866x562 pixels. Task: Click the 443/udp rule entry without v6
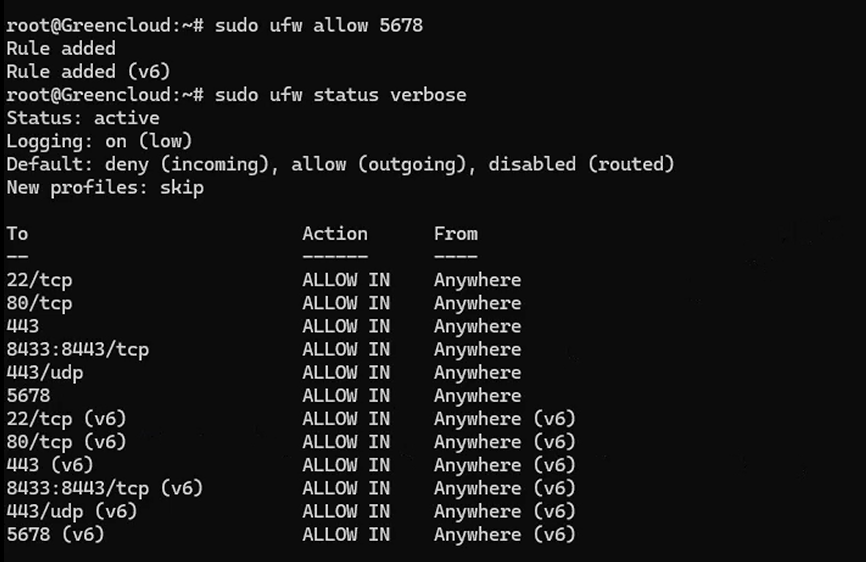45,373
